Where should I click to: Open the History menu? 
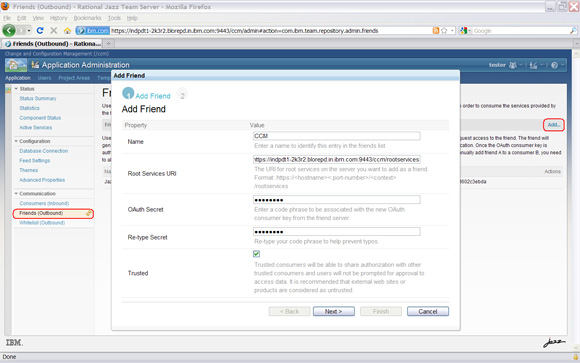(x=58, y=18)
